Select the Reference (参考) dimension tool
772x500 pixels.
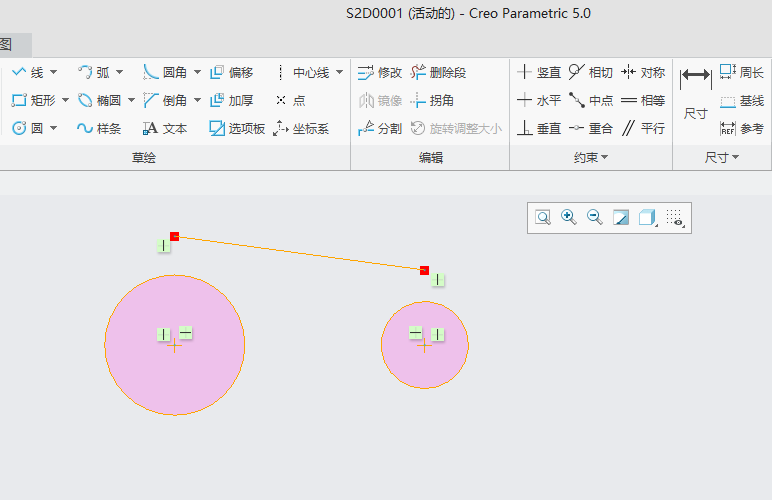click(x=741, y=128)
